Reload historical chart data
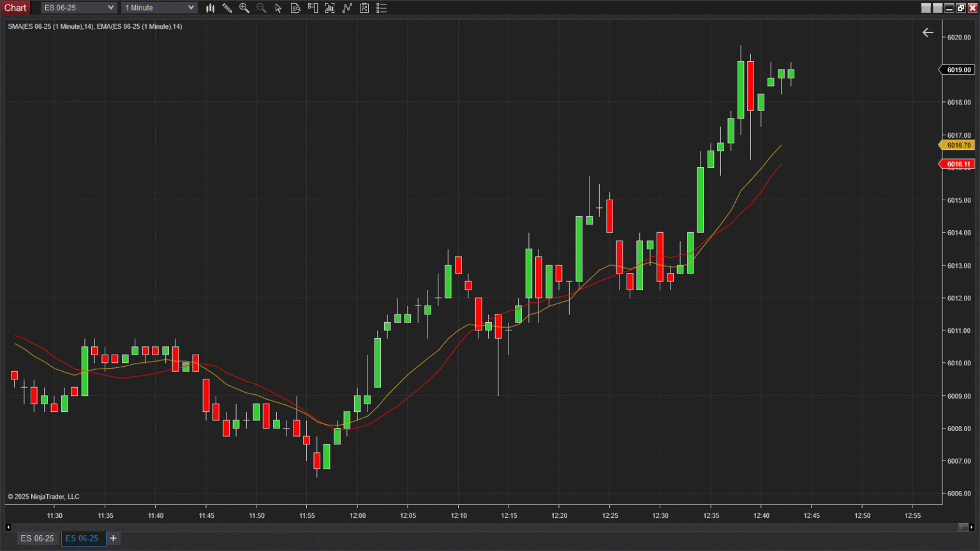Image resolution: width=980 pixels, height=551 pixels. 330,8
